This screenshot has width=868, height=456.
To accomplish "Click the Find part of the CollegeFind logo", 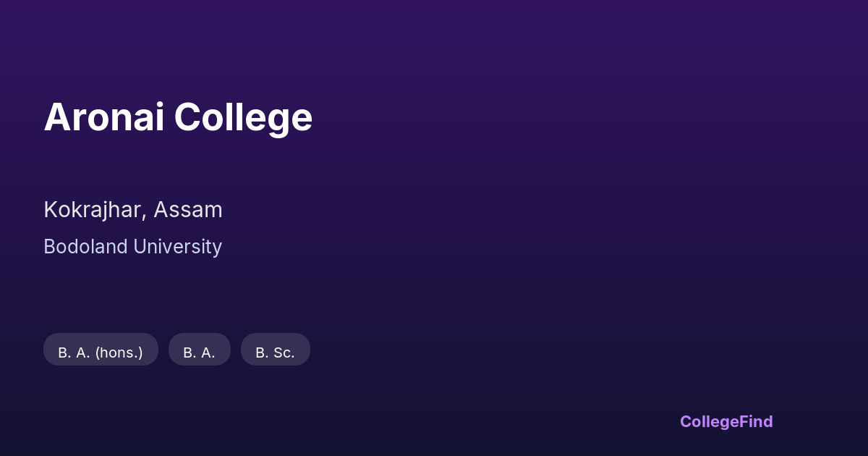I will (x=756, y=421).
